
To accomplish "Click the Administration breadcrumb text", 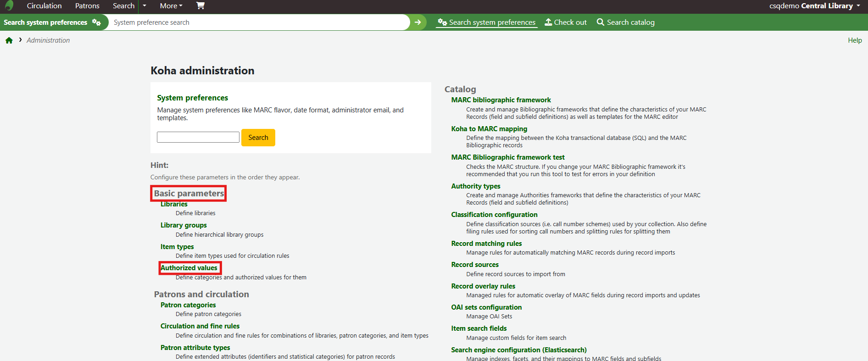I will click(x=48, y=40).
